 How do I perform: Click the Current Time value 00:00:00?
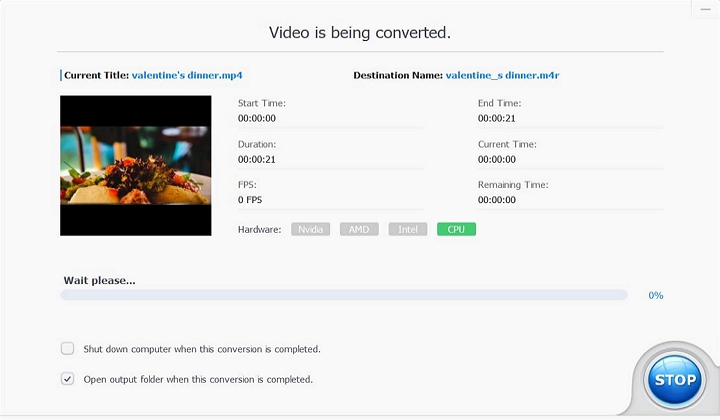pos(496,159)
